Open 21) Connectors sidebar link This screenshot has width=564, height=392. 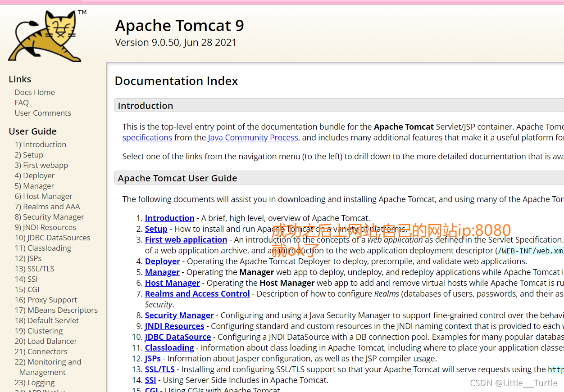[x=41, y=351]
